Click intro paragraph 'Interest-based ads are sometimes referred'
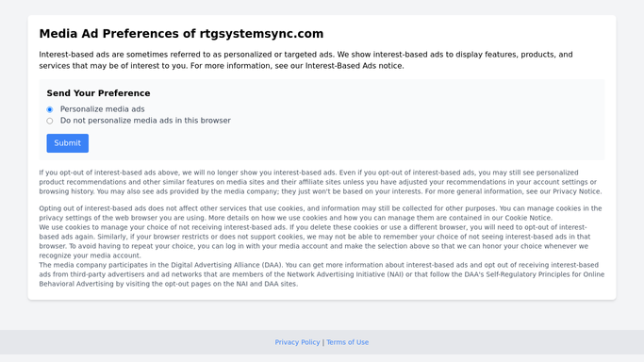 pyautogui.click(x=306, y=60)
